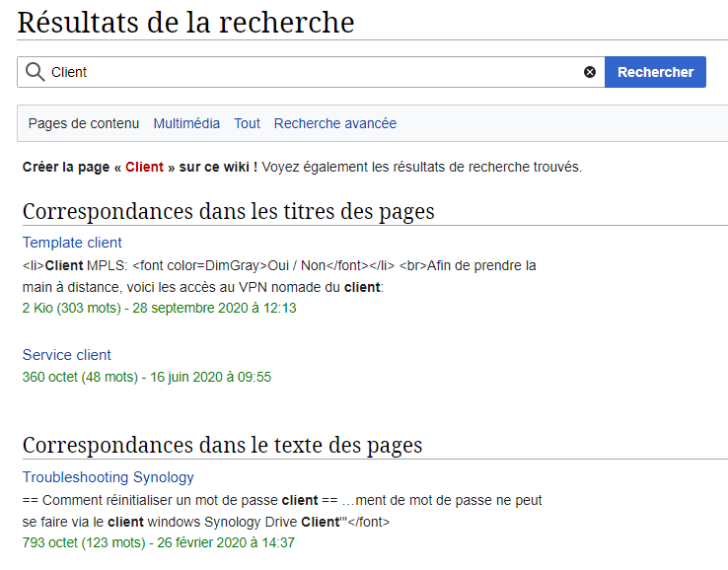This screenshot has width=728, height=570.
Task: Clear the search field with the X icon
Action: point(590,72)
